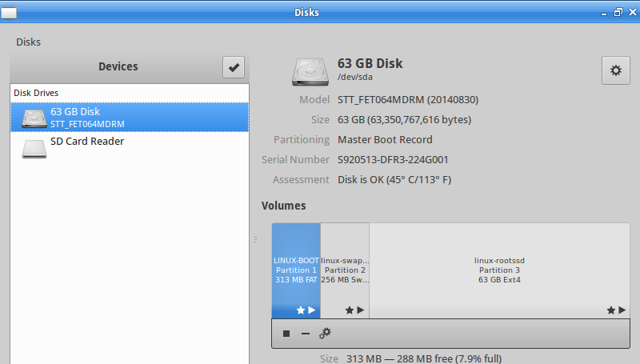640x364 pixels.
Task: Click the 313 MB — 288 MB free text
Action: tap(424, 358)
